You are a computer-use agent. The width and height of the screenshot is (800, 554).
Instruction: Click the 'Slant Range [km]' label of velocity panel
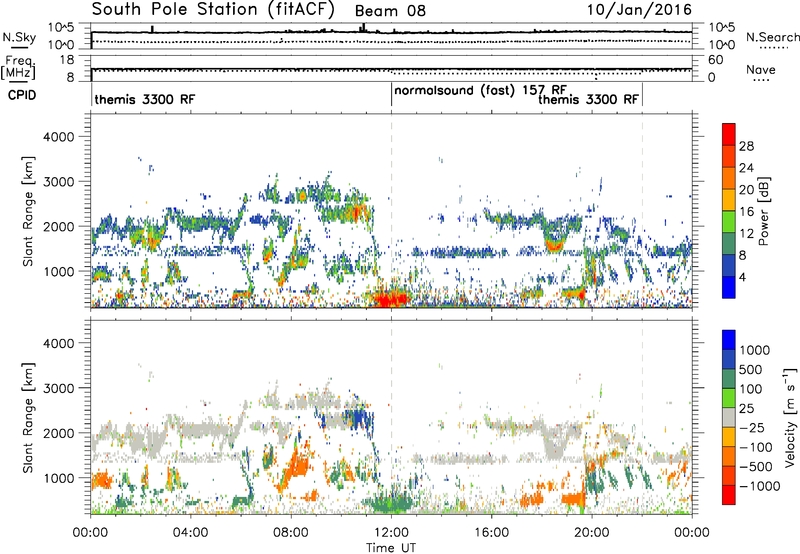tap(28, 417)
